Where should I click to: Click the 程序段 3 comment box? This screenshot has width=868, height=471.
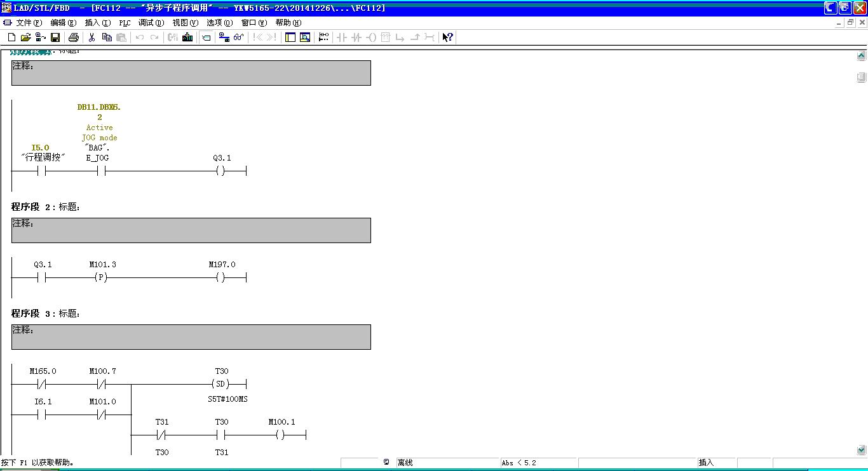pos(191,337)
